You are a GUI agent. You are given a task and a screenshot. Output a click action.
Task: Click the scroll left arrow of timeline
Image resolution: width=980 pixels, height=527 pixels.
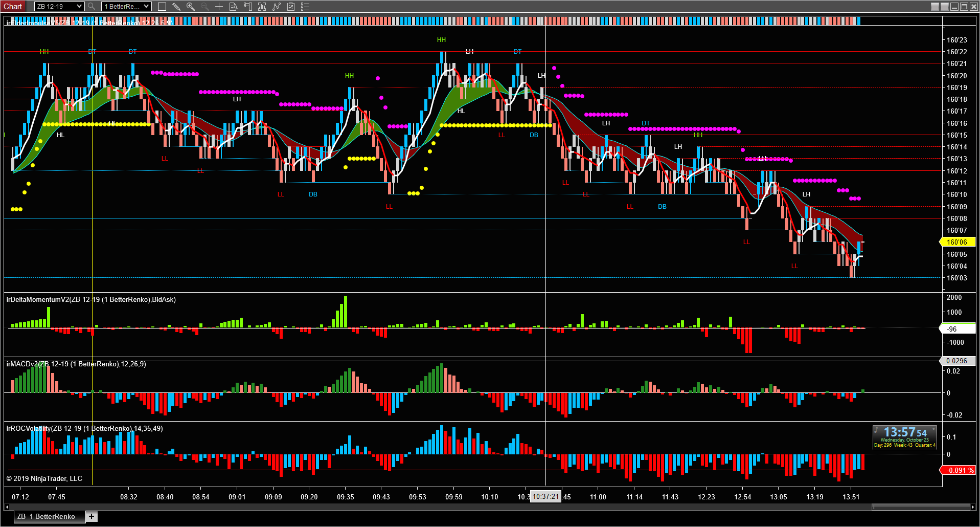point(7,507)
